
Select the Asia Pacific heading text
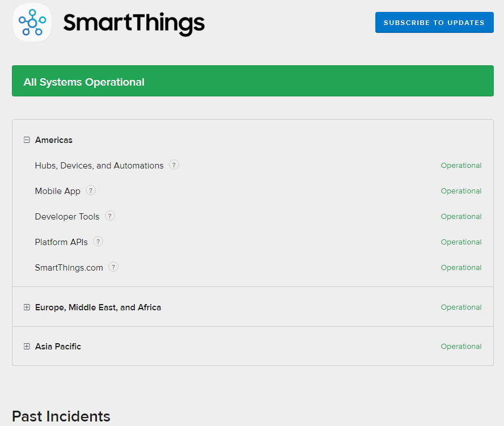[58, 346]
